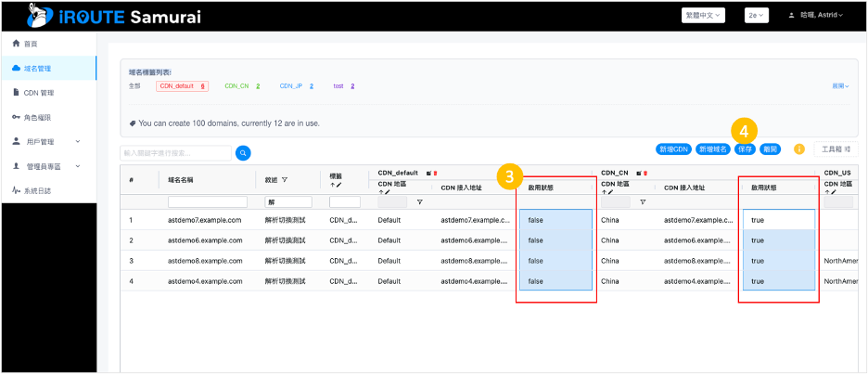
Task: Select the CDN_CN true cell for astdemo6.example.com
Action: click(x=777, y=240)
